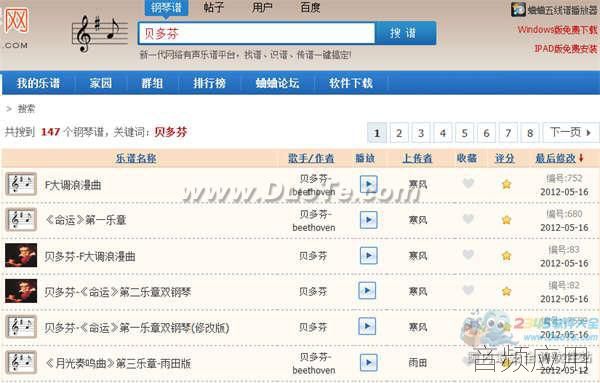This screenshot has width=600, height=383.
Task: Favorite 《命运》第一乐章 with the heart icon
Action: (468, 219)
